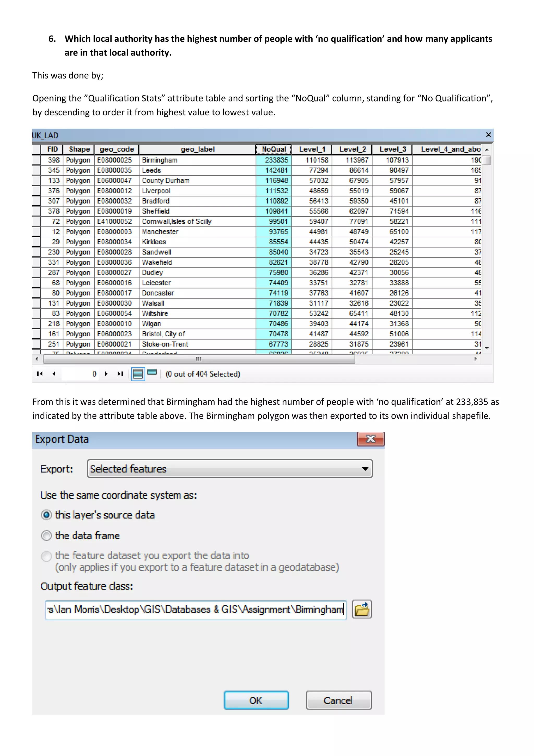The image size is (534, 756).
Task: Click the Level_4_and_abo column header
Action: point(447,149)
